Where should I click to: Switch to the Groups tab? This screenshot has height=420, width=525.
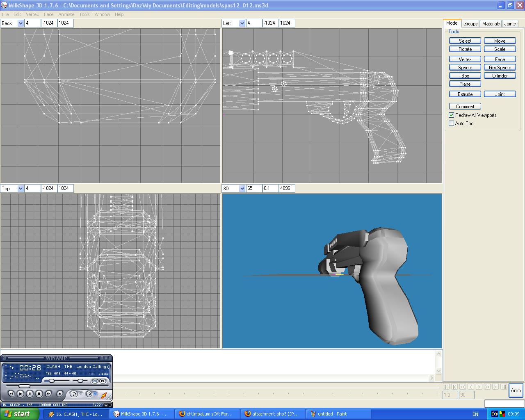[470, 24]
